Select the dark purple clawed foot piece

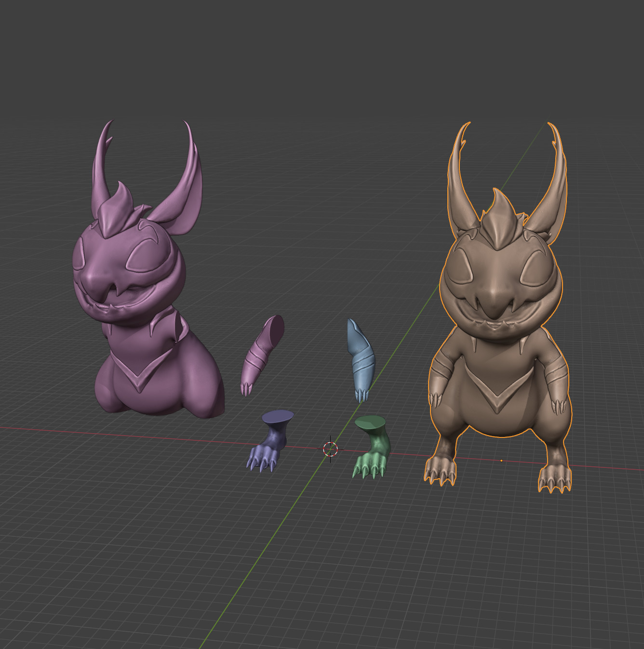[x=271, y=441]
